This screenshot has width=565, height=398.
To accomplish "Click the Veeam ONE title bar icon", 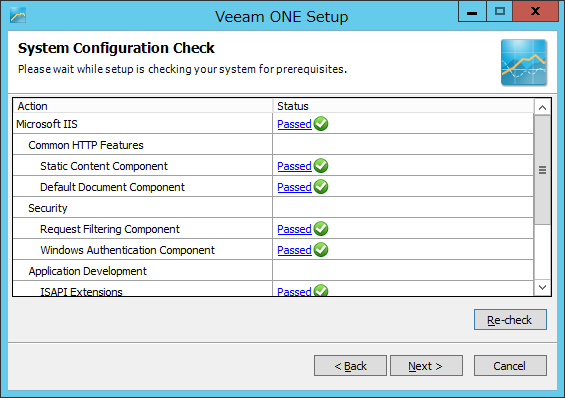I will [18, 15].
